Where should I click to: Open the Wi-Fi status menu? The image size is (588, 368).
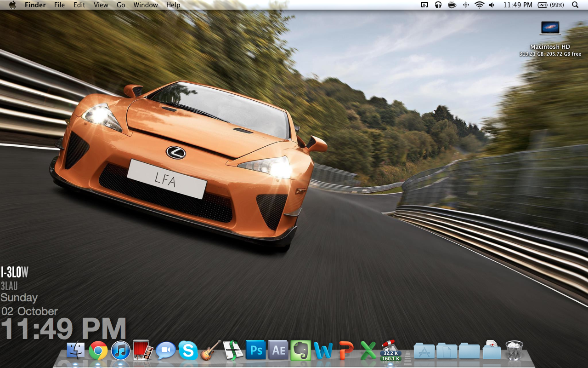tap(479, 5)
